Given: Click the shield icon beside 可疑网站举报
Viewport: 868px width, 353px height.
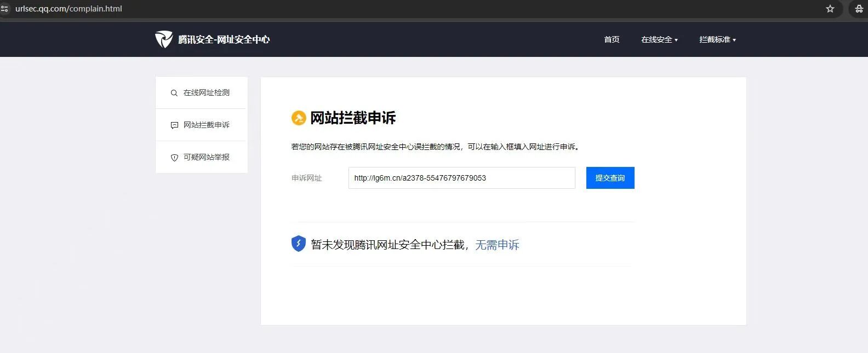Looking at the screenshot, I should coord(174,158).
